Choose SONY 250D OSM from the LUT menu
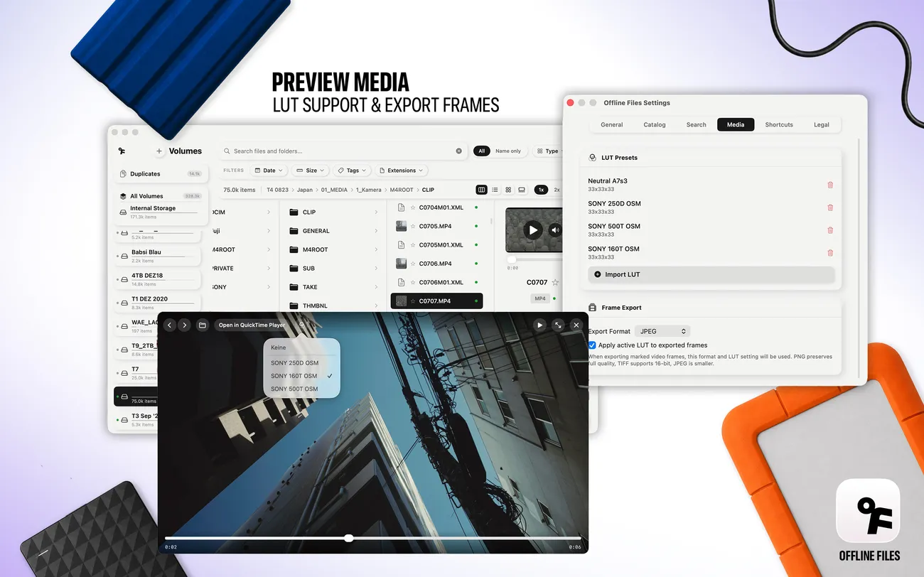The width and height of the screenshot is (924, 577). [294, 363]
